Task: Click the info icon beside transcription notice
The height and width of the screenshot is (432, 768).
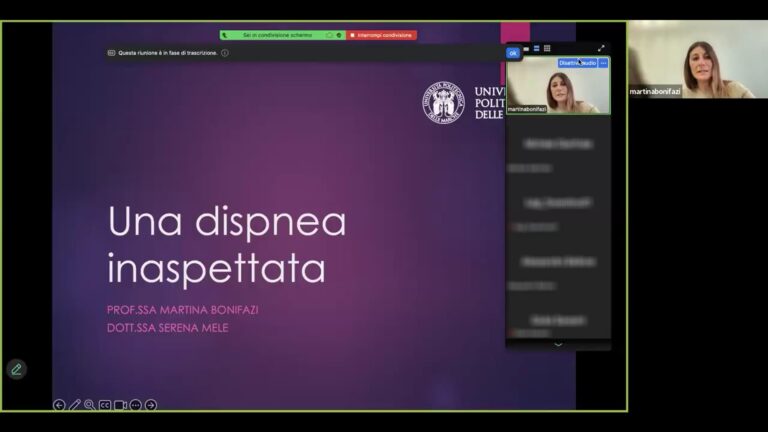Action: coord(225,53)
